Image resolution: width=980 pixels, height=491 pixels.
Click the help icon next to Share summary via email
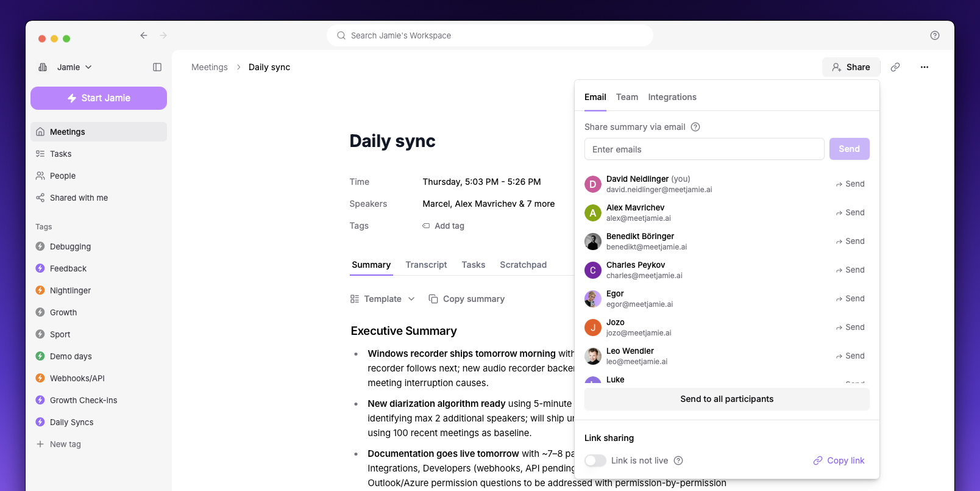click(695, 127)
